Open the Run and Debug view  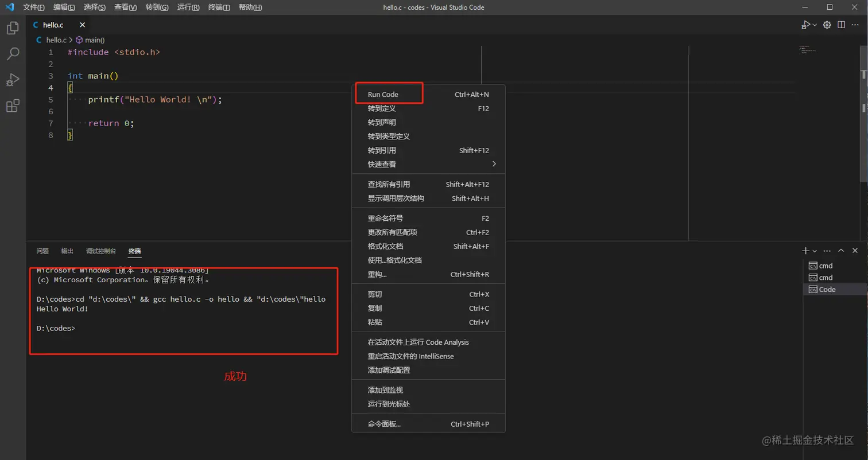coord(13,80)
